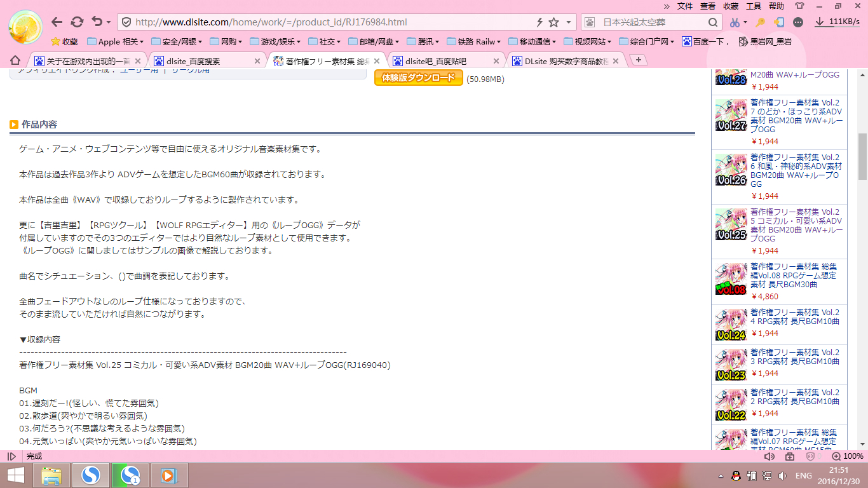Open File Explorer from the taskbar
The width and height of the screenshot is (868, 488).
[51, 475]
